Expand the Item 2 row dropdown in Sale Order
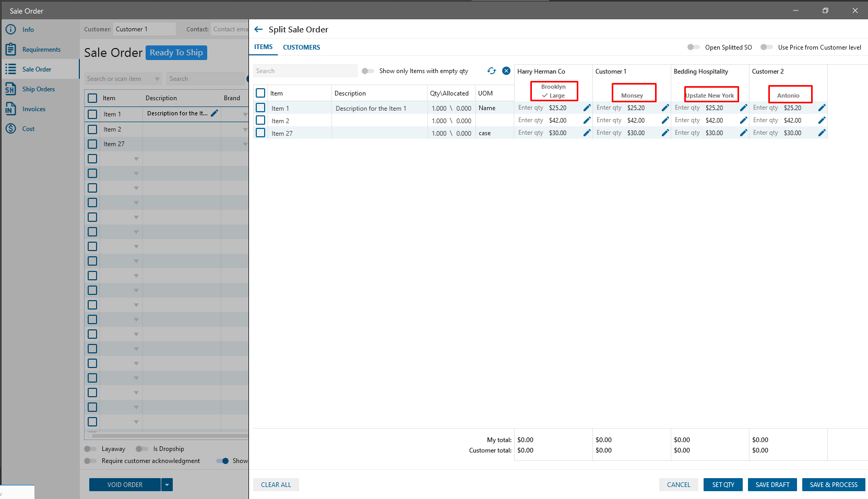Image resolution: width=868 pixels, height=499 pixels. [x=245, y=129]
